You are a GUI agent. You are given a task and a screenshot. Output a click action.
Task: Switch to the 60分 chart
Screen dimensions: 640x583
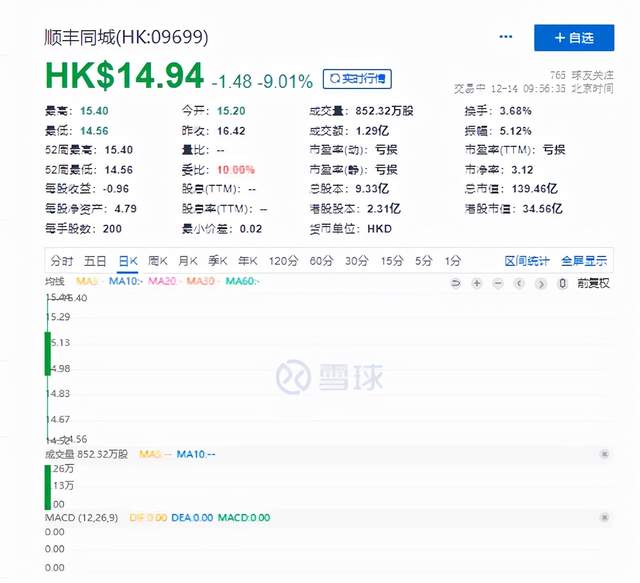321,261
